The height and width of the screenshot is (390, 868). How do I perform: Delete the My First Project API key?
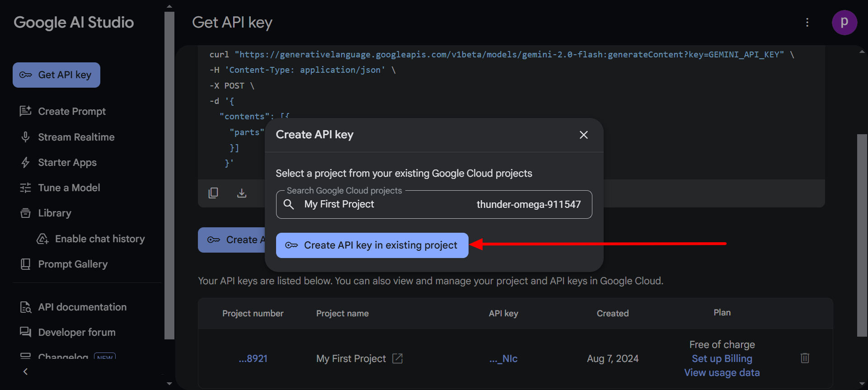coord(805,358)
